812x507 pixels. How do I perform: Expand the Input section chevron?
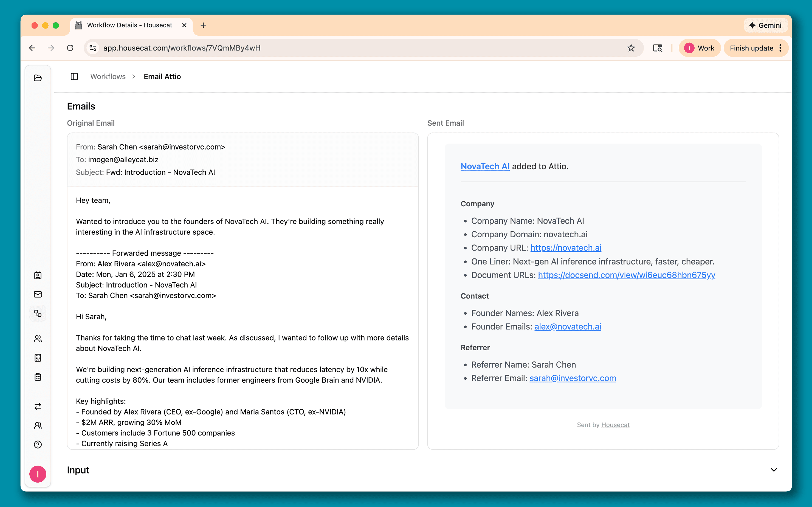click(773, 470)
